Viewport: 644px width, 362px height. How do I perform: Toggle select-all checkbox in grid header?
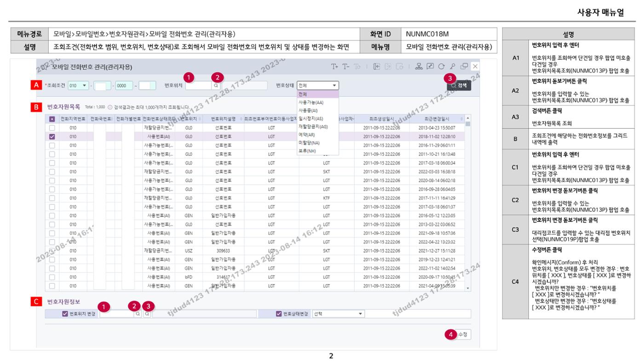[x=52, y=119]
